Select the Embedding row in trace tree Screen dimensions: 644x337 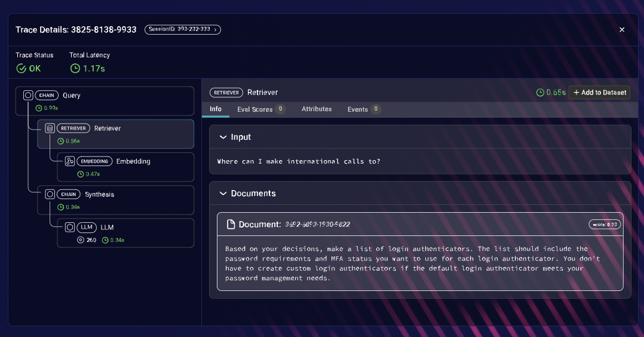(125, 167)
